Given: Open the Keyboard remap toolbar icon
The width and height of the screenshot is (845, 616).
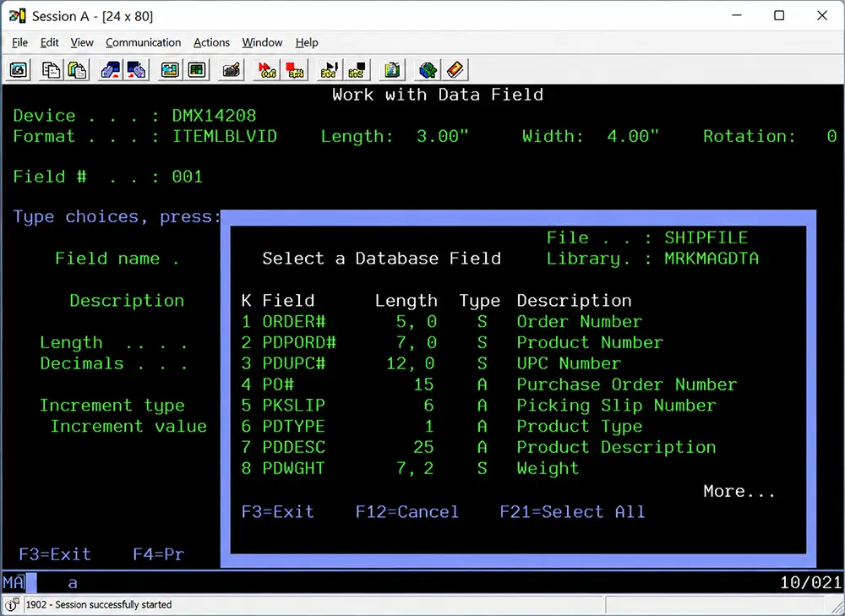Looking at the screenshot, I should pyautogui.click(x=232, y=70).
